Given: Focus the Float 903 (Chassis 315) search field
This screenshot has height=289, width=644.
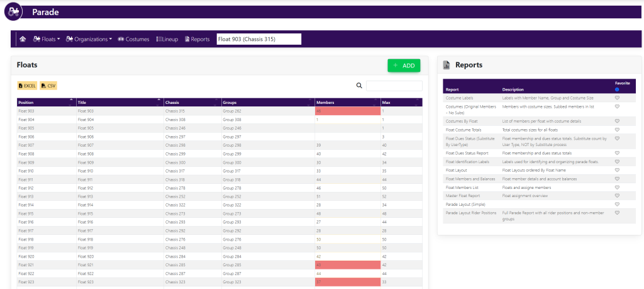Looking at the screenshot, I should (258, 39).
